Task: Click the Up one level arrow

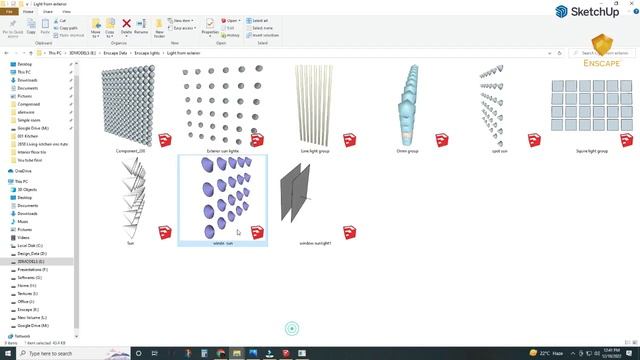Action: click(x=31, y=53)
